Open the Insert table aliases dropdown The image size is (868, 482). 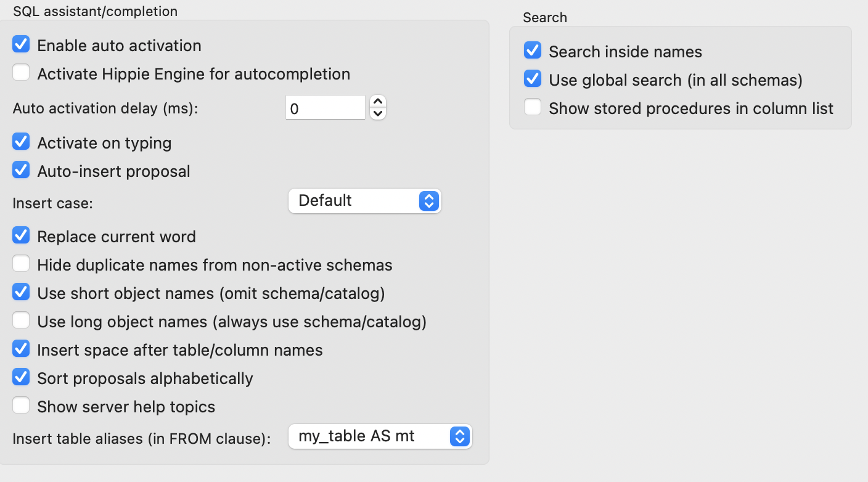(380, 436)
